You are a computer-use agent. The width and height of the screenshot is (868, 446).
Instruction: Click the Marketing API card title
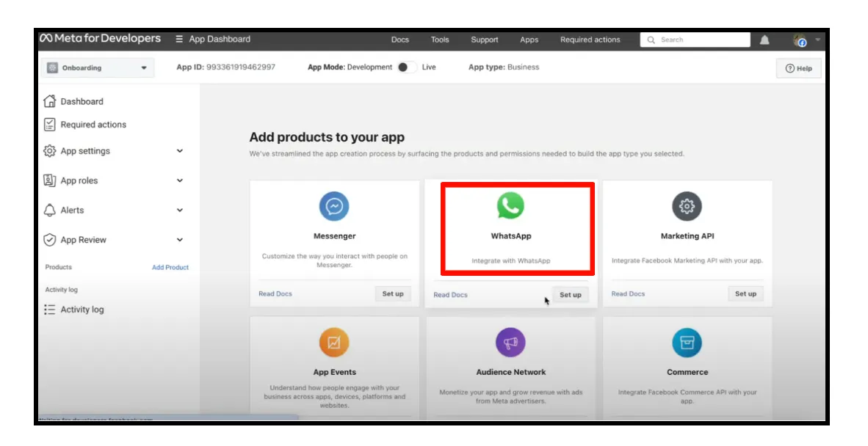[x=687, y=236]
